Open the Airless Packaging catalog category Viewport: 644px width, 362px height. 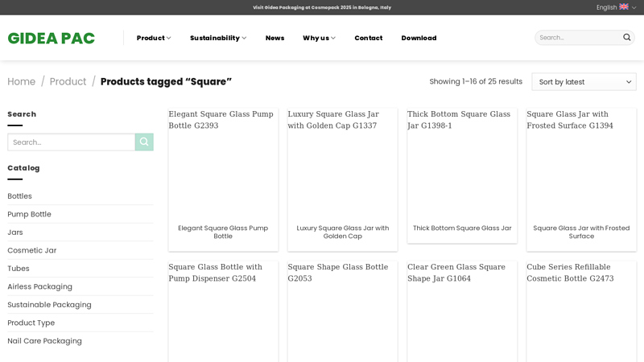39,286
